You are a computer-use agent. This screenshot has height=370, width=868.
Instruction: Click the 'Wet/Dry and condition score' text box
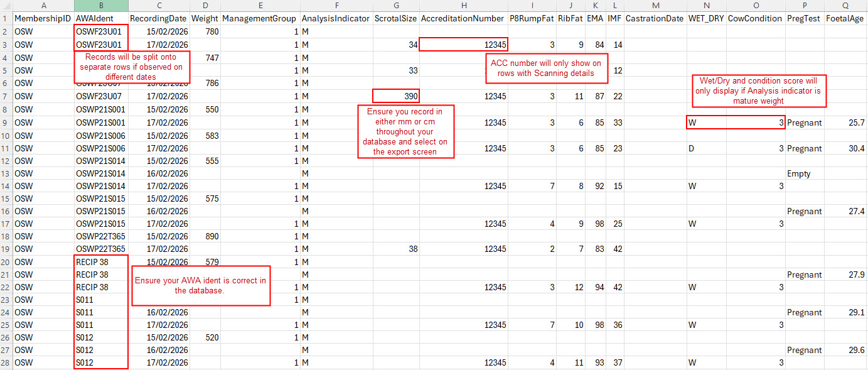point(759,90)
